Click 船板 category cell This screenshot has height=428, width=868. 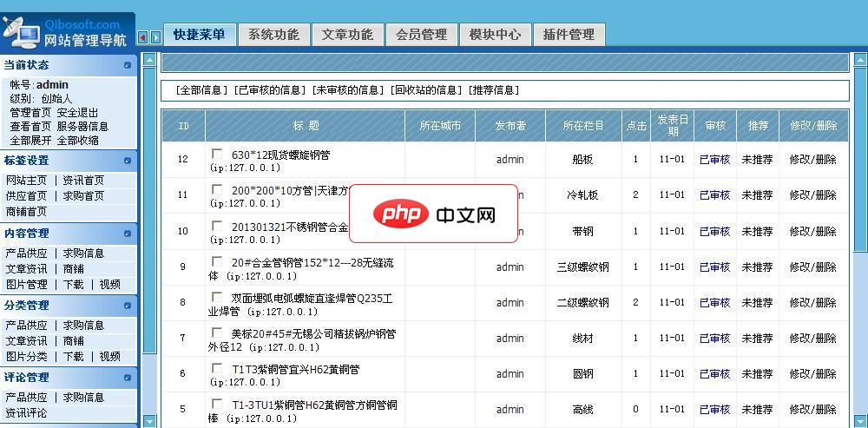click(582, 160)
